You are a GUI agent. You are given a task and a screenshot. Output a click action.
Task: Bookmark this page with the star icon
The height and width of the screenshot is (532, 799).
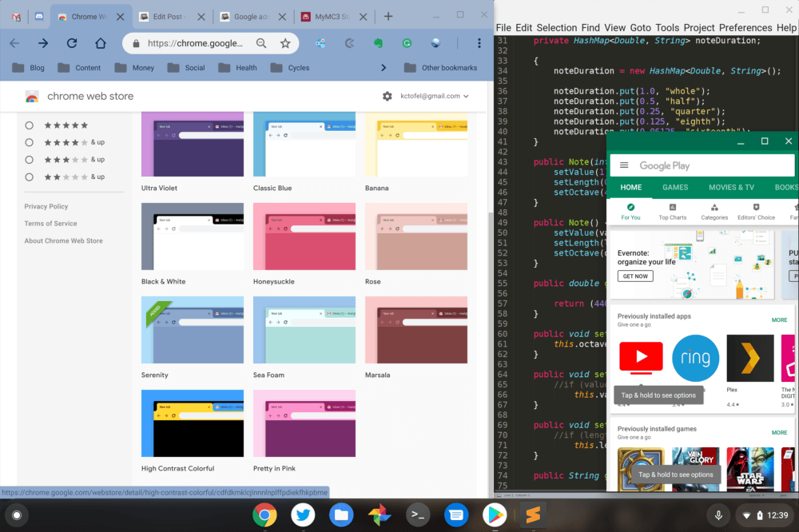tap(285, 43)
